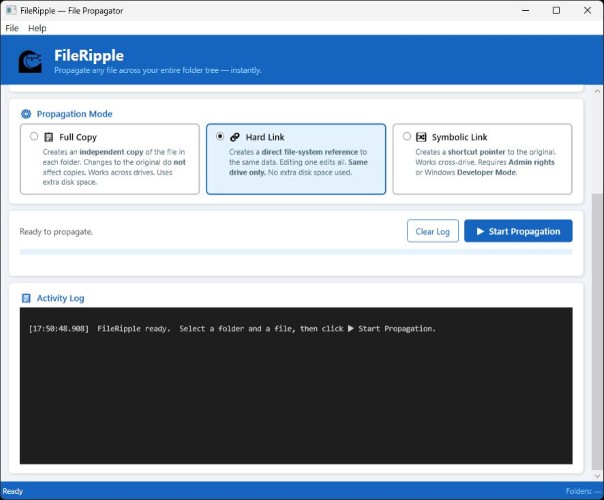
Task: Click the Symbolic Link description text
Action: pos(485,162)
